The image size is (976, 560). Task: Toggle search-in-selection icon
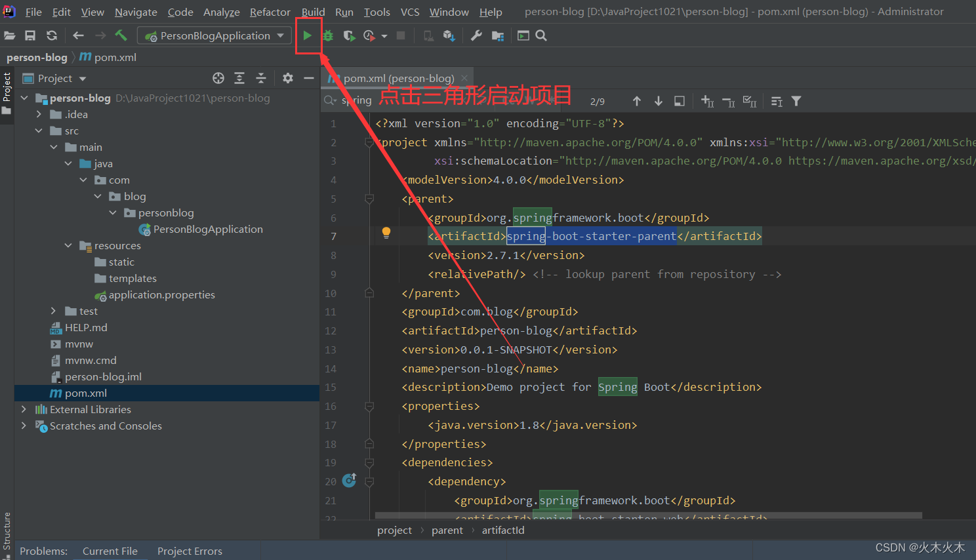(x=777, y=101)
